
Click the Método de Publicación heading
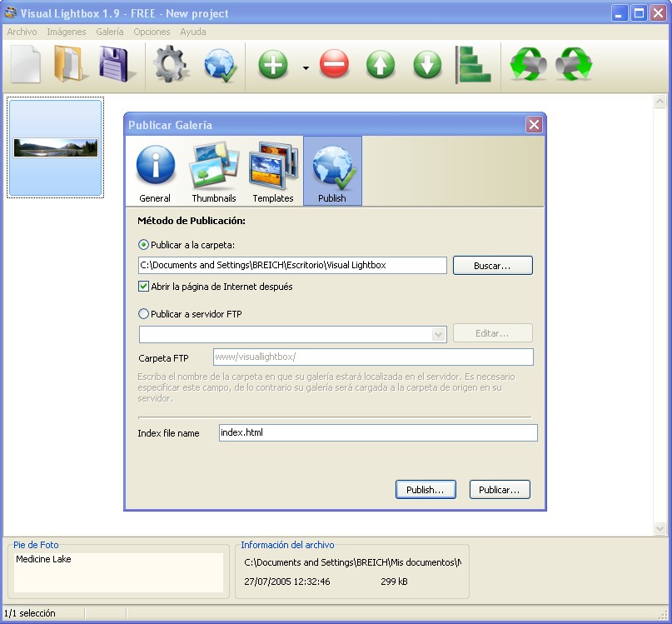pos(192,221)
